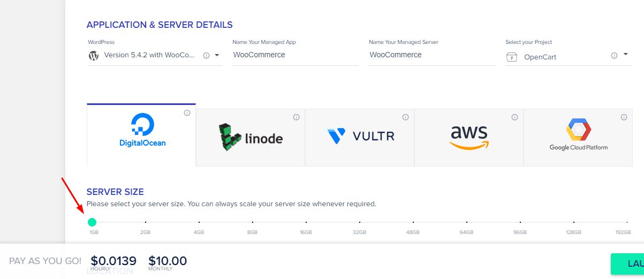Click the Launch button
Image resolution: width=644 pixels, height=279 pixels.
coord(629,263)
